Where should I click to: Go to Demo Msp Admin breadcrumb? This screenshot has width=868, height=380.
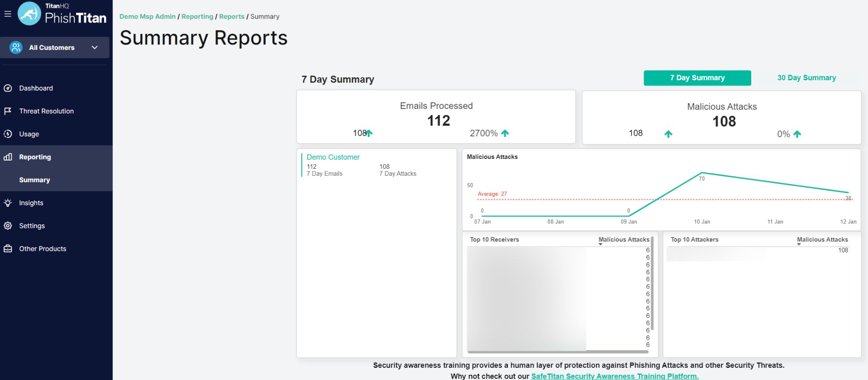pyautogui.click(x=148, y=16)
